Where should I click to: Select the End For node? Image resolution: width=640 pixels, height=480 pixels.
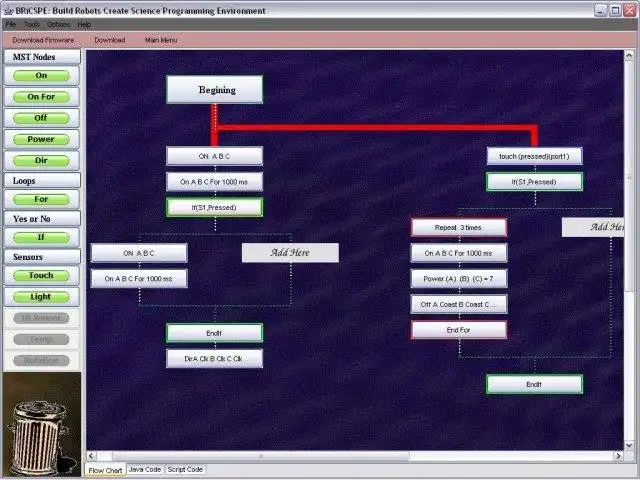459,330
